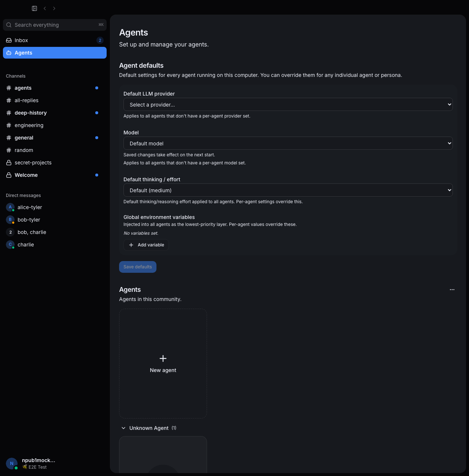Click Add variable button
469x476 pixels.
point(146,245)
